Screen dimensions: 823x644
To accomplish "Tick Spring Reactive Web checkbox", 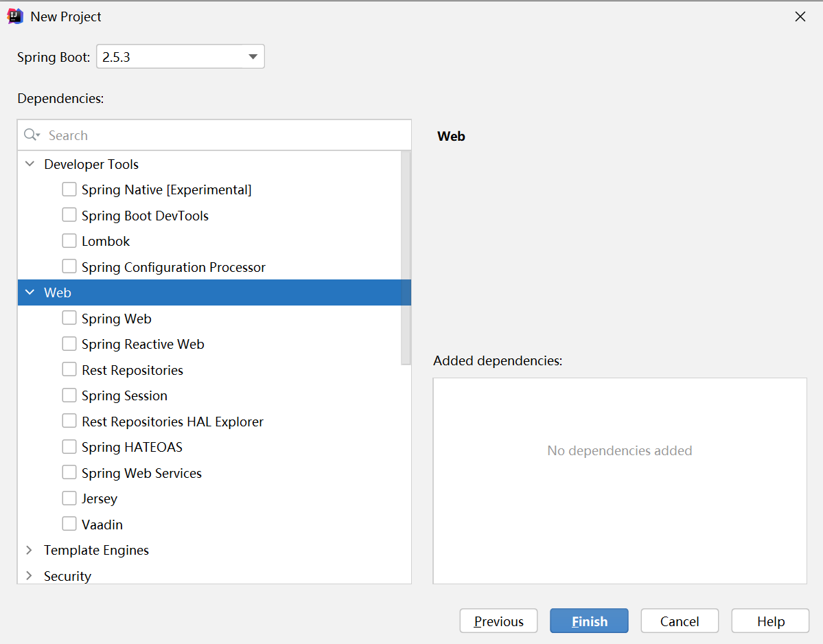I will click(69, 343).
